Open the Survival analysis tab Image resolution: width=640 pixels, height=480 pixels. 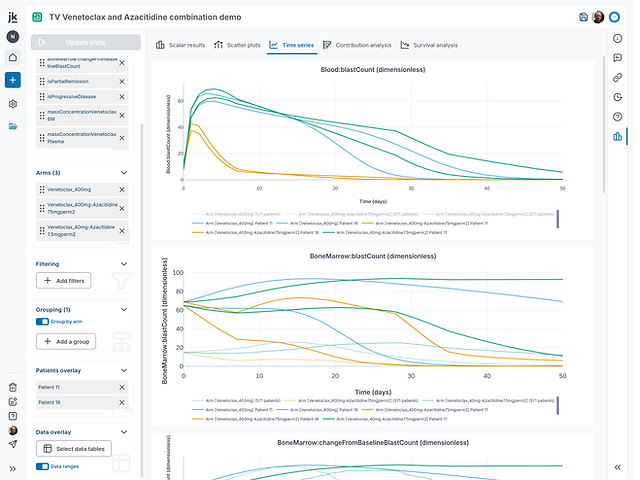pos(429,45)
